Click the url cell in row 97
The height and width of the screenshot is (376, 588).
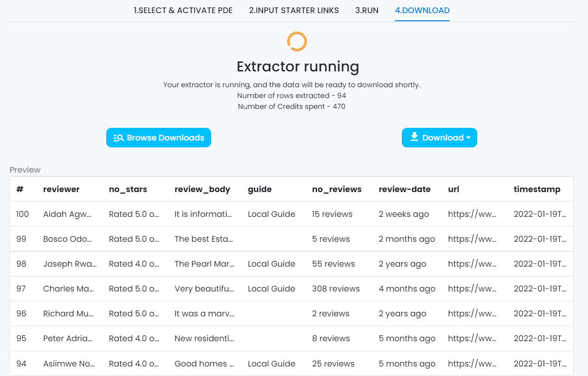click(x=473, y=289)
